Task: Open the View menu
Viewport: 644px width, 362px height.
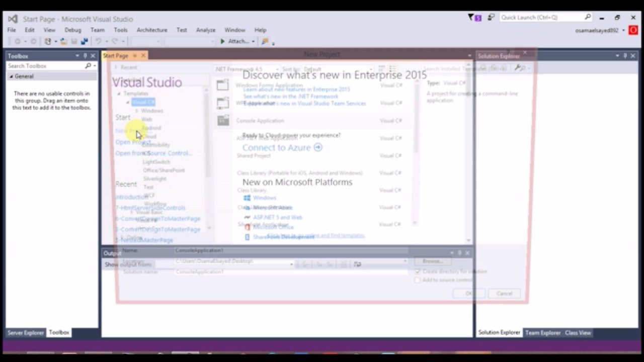Action: pos(49,30)
